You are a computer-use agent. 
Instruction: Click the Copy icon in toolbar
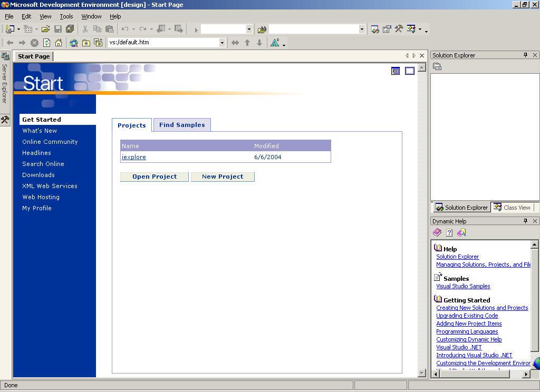coord(97,30)
